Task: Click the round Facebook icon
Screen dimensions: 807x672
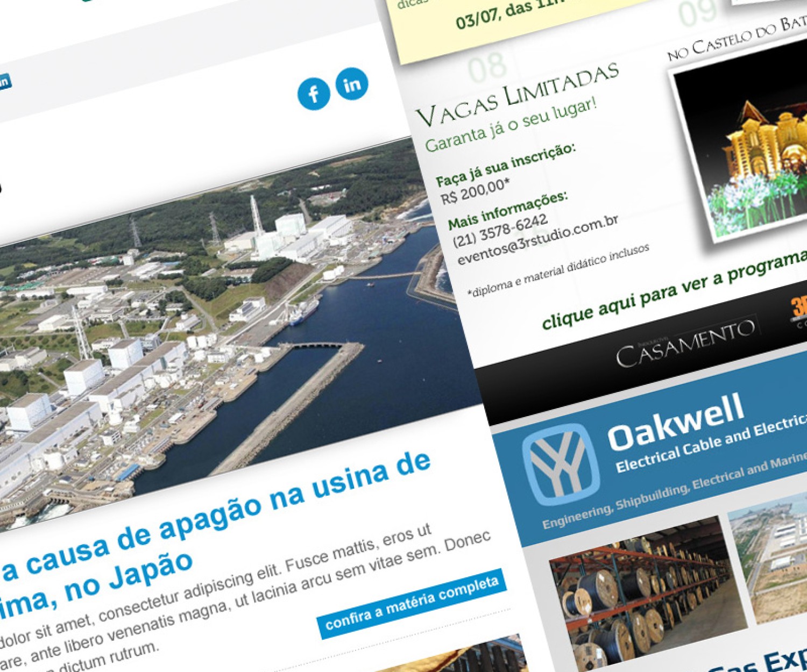Action: pos(314,94)
